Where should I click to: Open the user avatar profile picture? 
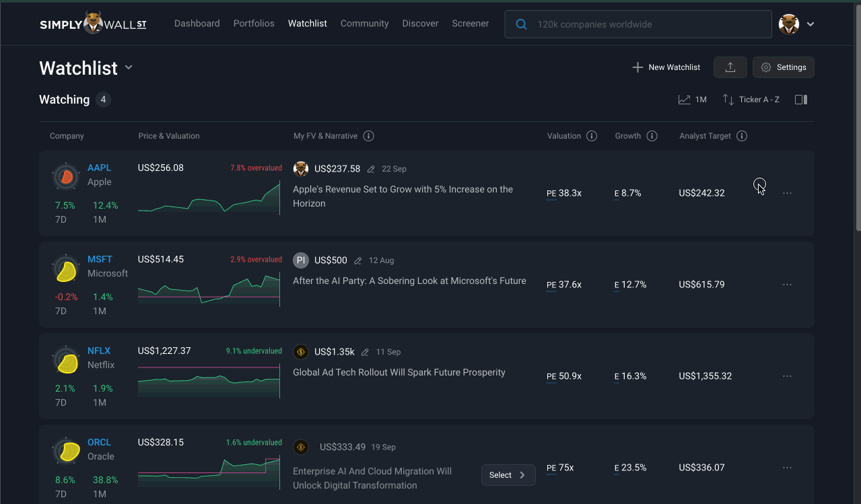click(789, 24)
